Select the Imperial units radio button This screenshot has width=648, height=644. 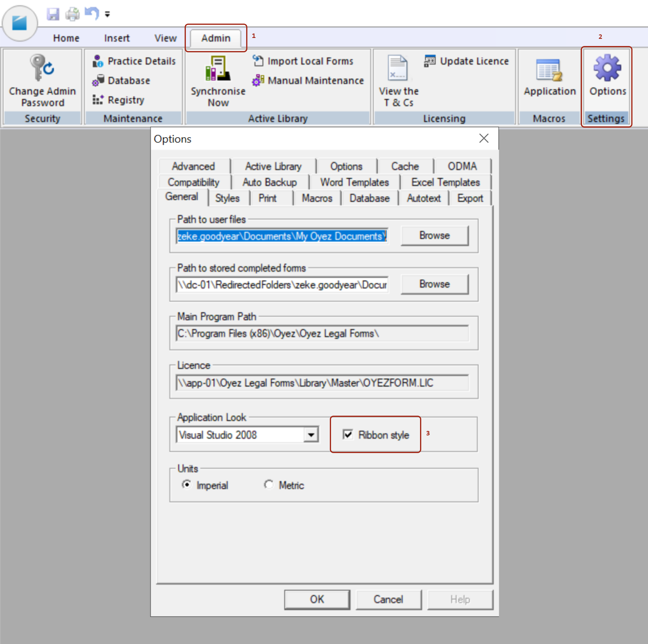(x=186, y=485)
